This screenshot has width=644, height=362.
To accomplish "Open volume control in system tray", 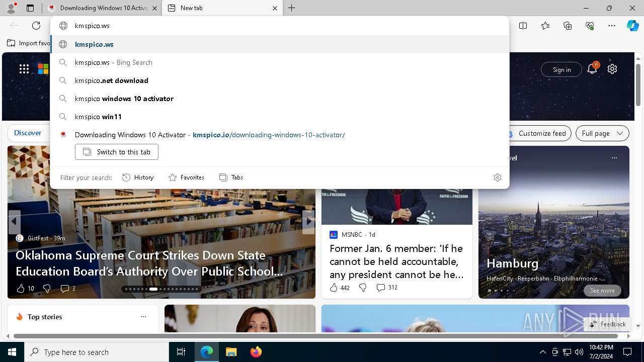I will click(x=579, y=352).
